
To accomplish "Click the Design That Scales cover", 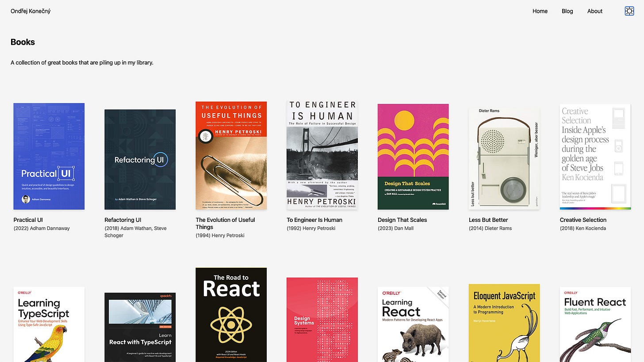I will (413, 157).
